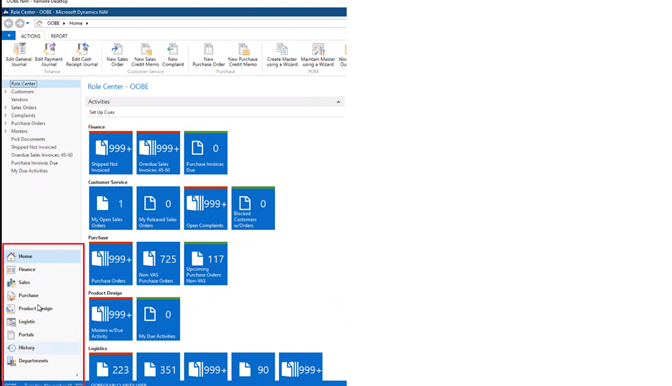Viewport: 672px width, 386px height.
Task: Create a New Purchase Credit Memo
Action: pos(243,55)
